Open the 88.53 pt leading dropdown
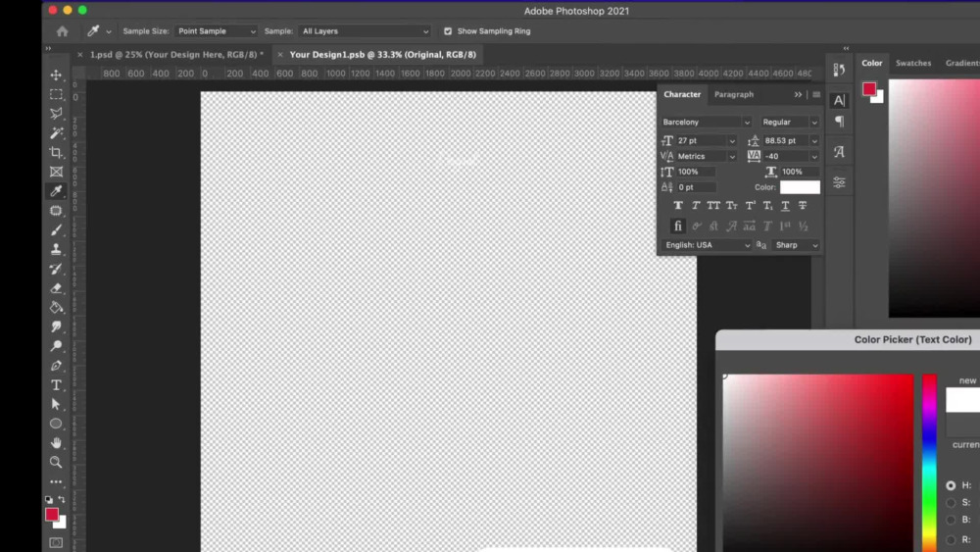 pyautogui.click(x=791, y=140)
